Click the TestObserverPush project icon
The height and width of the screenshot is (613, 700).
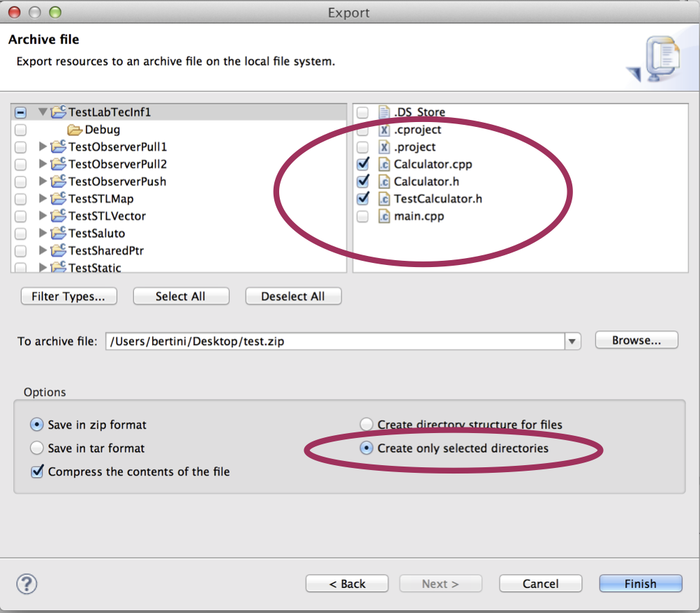[59, 181]
